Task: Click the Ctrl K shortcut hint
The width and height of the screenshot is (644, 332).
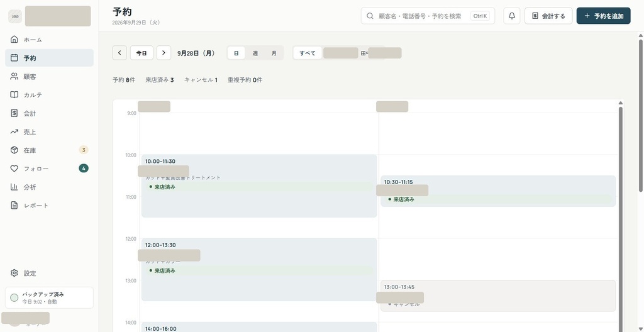Action: click(x=480, y=16)
